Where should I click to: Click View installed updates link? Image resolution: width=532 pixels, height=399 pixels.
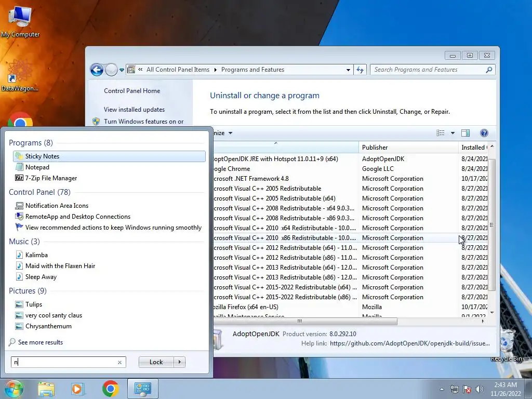tap(135, 110)
